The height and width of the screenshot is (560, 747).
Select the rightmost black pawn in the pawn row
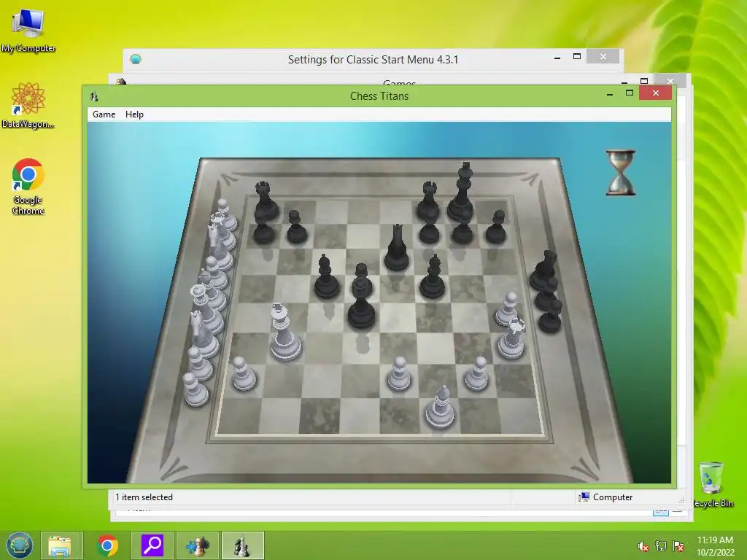pos(496,227)
